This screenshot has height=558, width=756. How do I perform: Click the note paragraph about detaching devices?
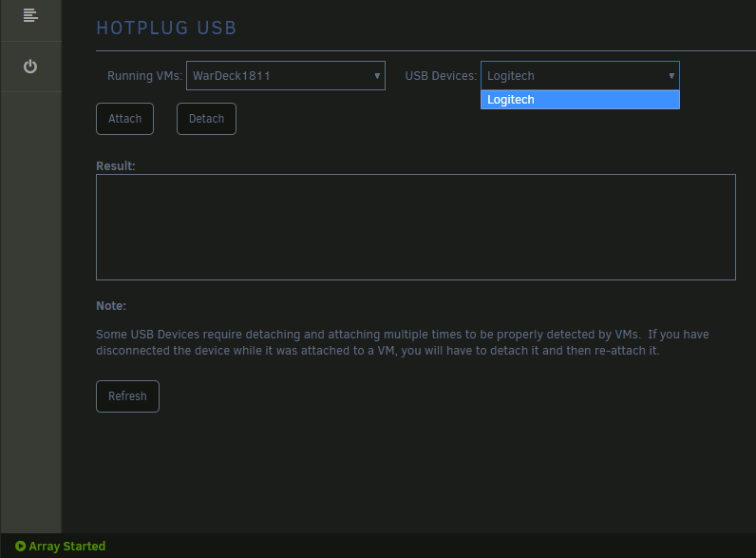(x=402, y=342)
